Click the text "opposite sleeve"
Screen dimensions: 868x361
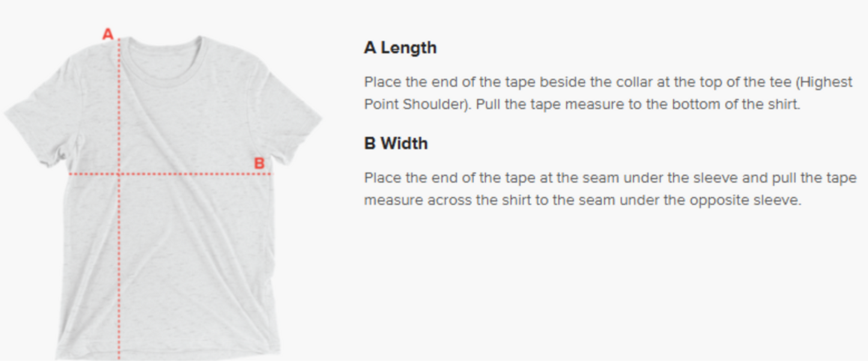click(x=745, y=199)
